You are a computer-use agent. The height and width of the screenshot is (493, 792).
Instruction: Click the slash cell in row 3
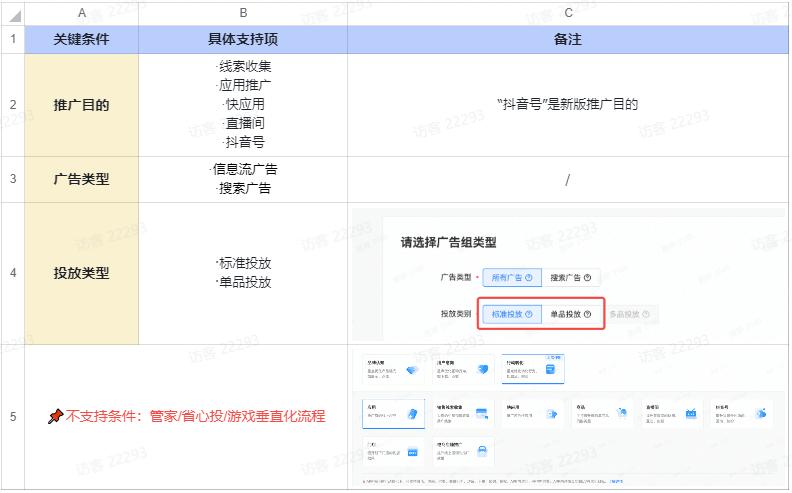[568, 179]
